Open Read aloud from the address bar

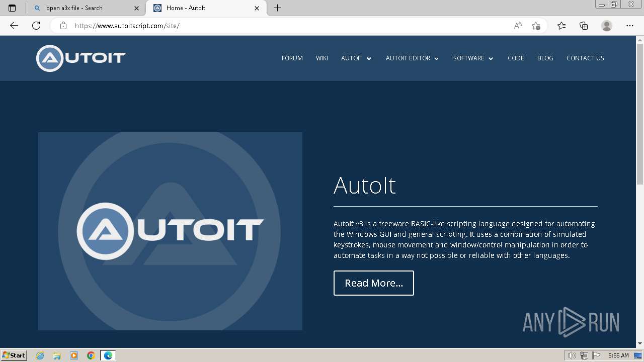coord(518,26)
